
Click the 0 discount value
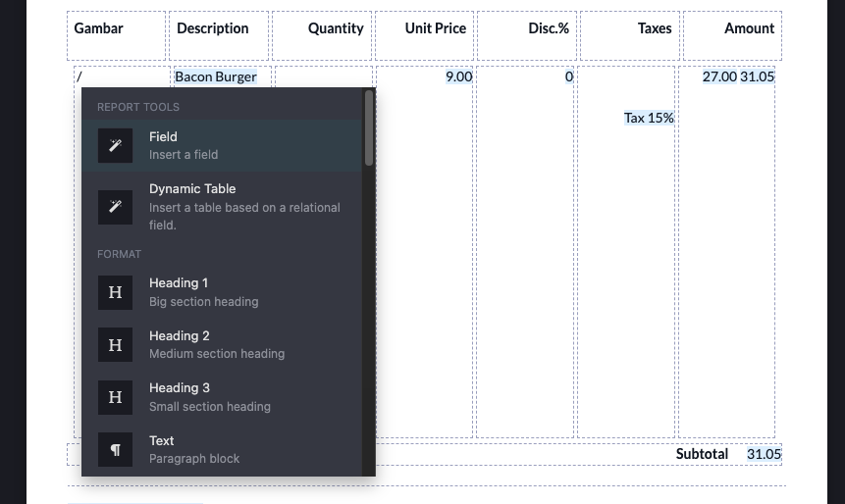tap(568, 76)
